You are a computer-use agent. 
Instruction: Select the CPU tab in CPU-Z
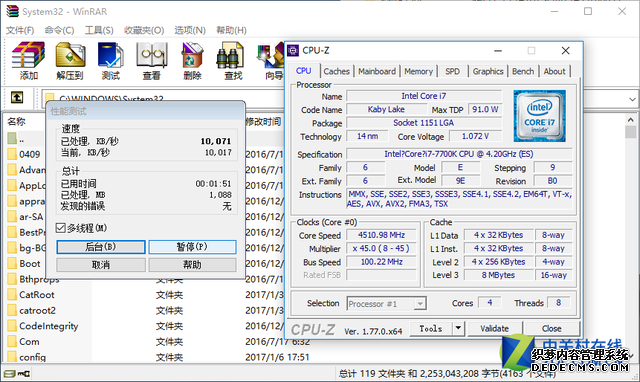[x=304, y=71]
